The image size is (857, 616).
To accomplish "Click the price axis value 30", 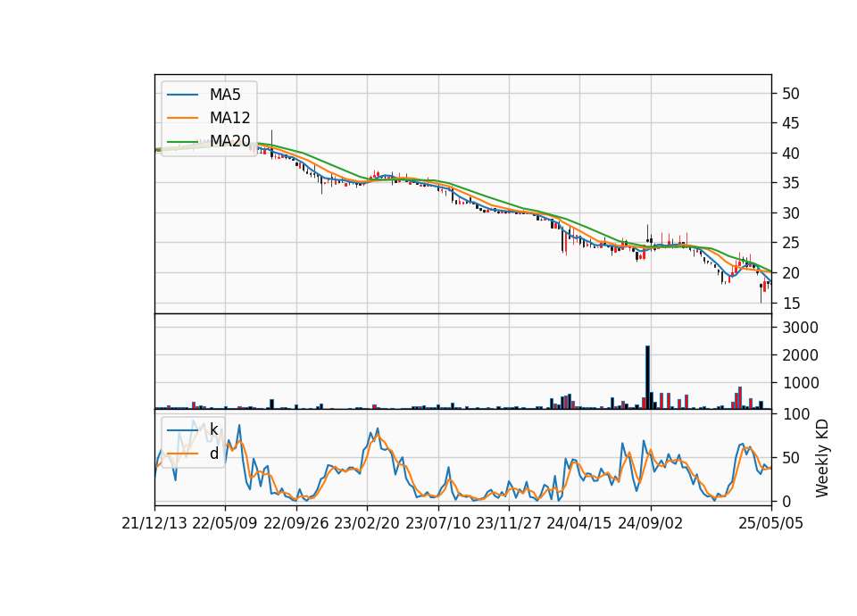I will click(790, 213).
